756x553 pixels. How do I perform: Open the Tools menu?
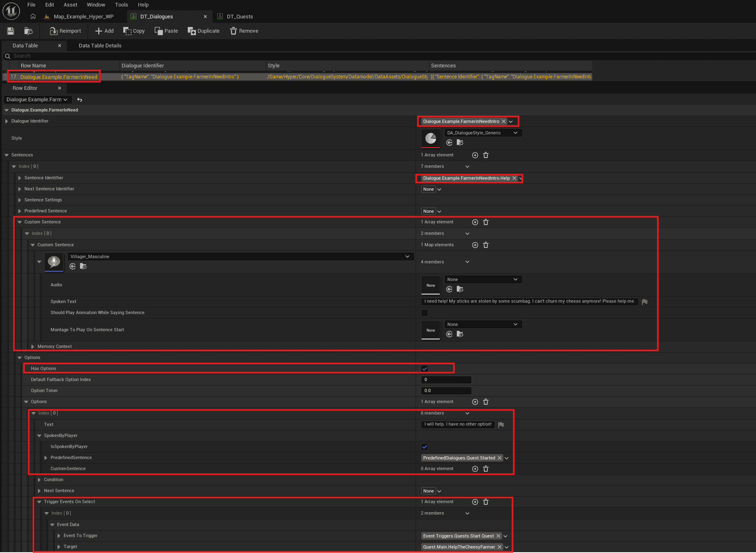tap(121, 5)
